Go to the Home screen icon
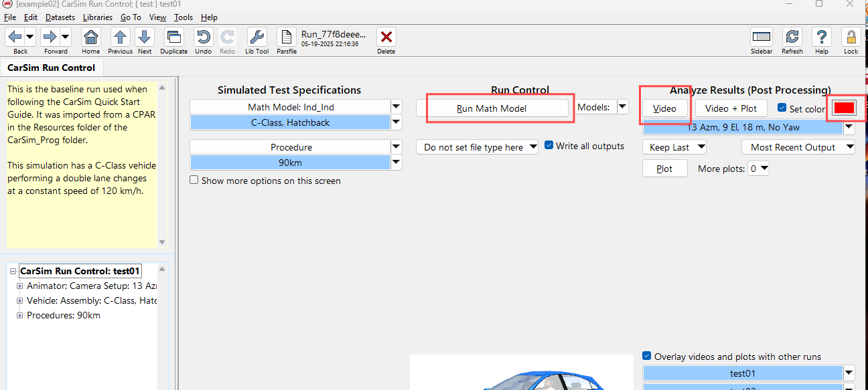Viewport: 868px width, 390px height. click(90, 37)
